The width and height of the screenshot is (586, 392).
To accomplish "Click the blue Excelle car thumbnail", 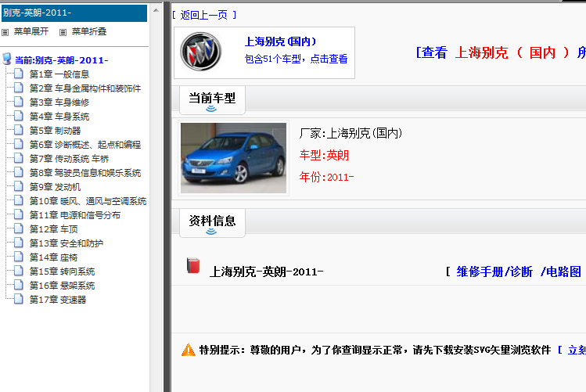I will click(234, 158).
